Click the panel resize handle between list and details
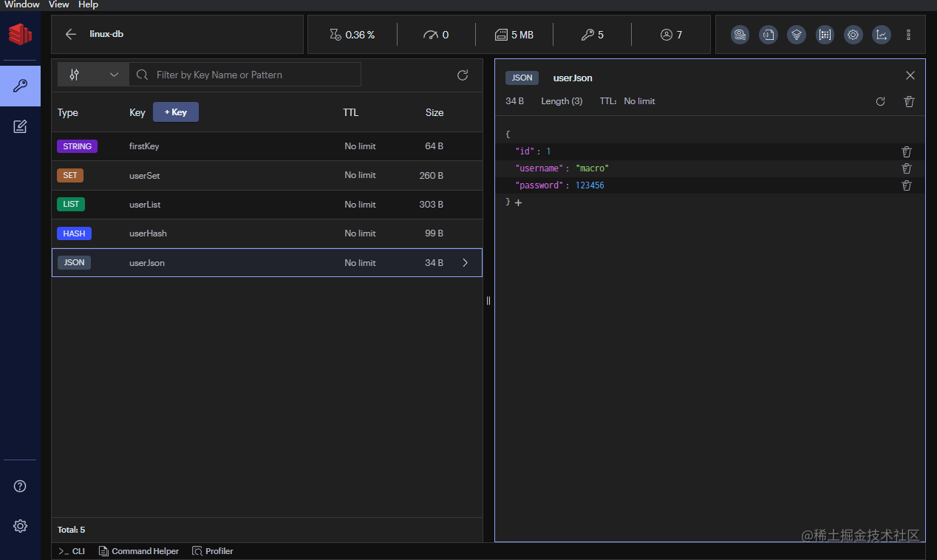The height and width of the screenshot is (560, 937). coord(488,301)
